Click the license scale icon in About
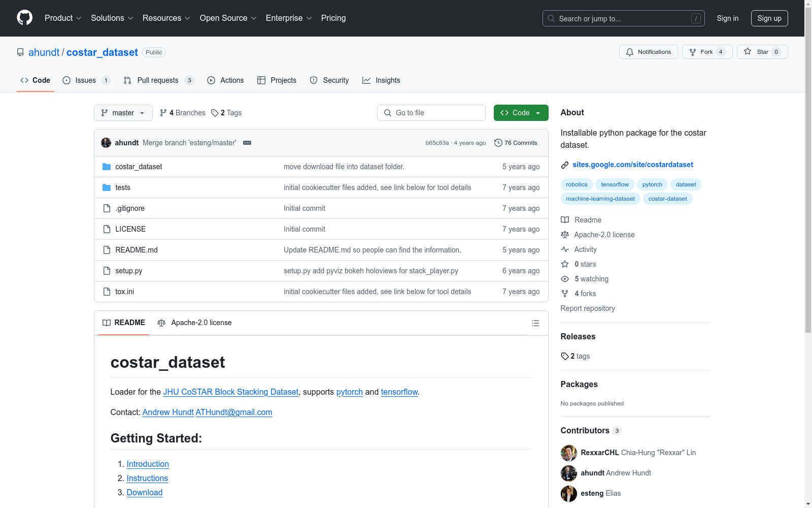Viewport: 812px width, 508px height. point(565,235)
